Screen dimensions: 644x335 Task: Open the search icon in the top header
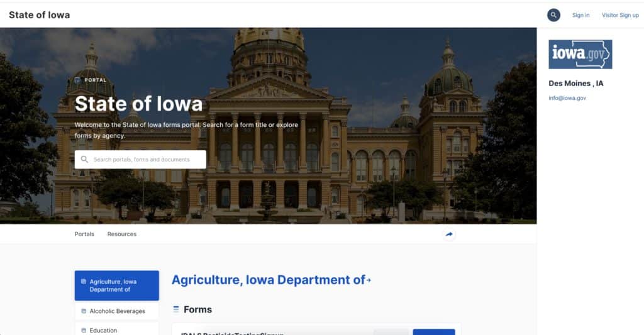pyautogui.click(x=553, y=15)
